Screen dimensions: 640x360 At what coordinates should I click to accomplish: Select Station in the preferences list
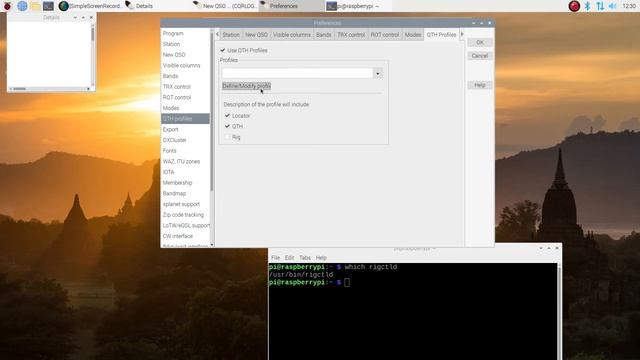click(186, 44)
